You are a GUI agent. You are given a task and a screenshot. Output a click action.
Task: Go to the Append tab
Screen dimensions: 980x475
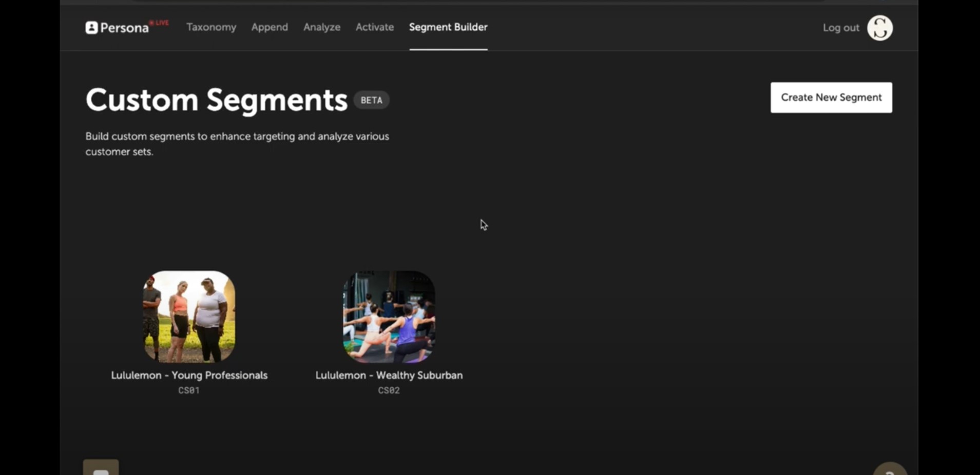coord(270,27)
